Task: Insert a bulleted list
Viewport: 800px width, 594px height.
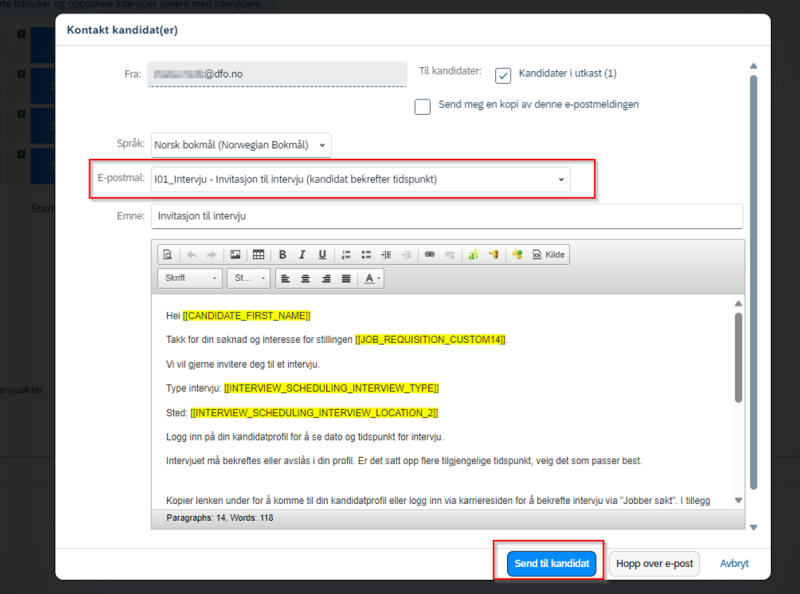Action: click(366, 255)
